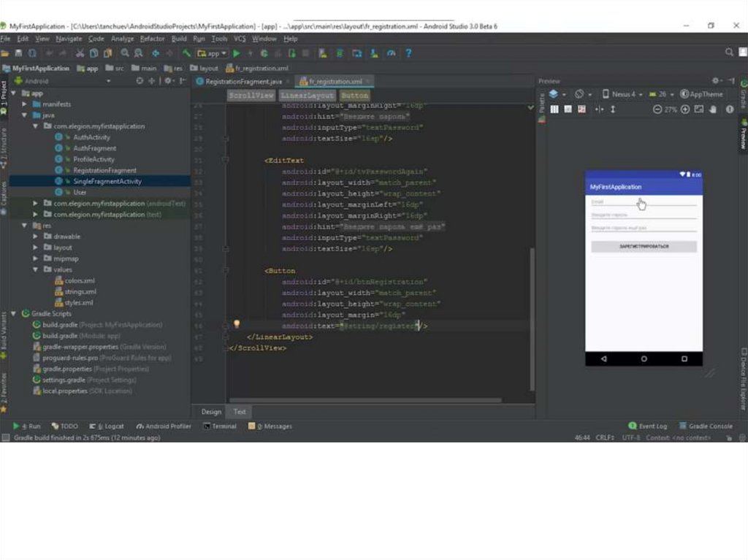Open the Terminal tool window
The image size is (748, 560).
click(220, 426)
